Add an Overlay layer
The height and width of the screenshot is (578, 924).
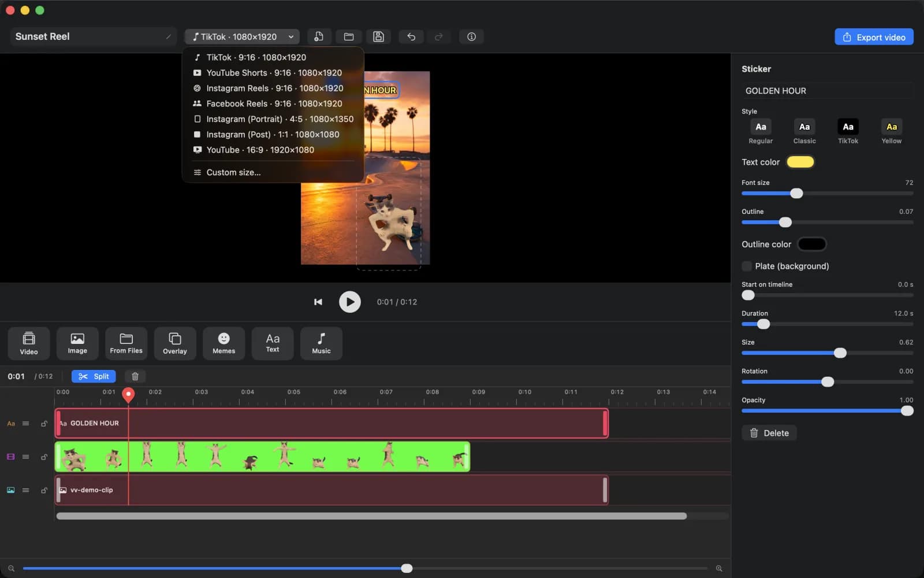tap(175, 343)
